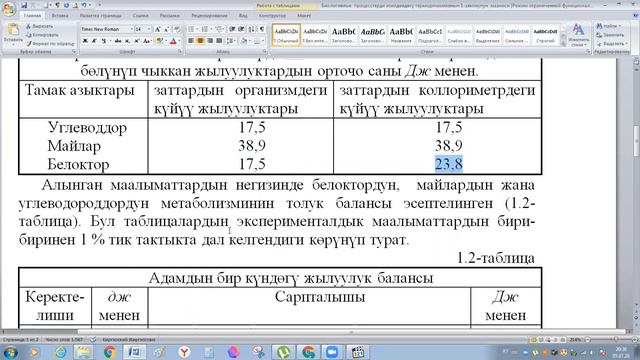Open the Select (Выделить) menu
640x360 pixels.
pos(612,43)
